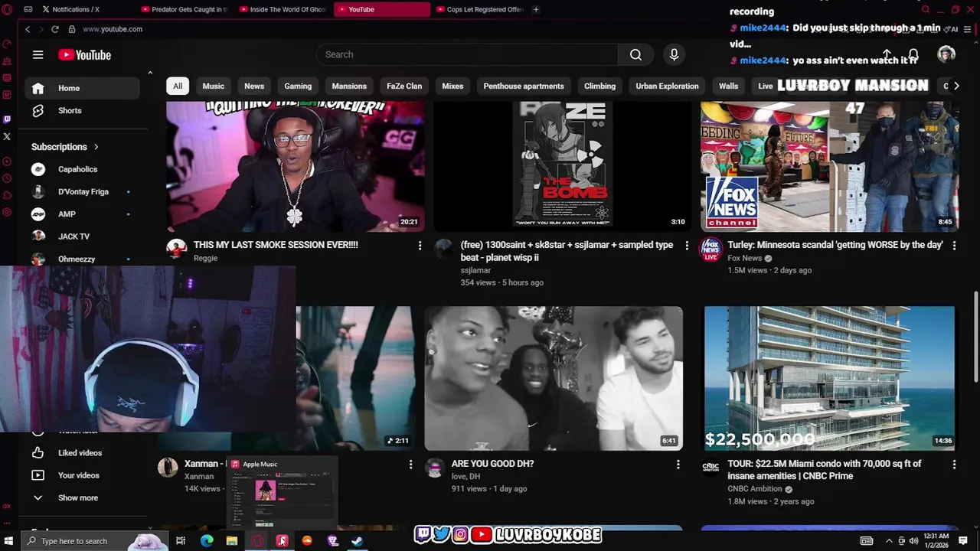The width and height of the screenshot is (980, 551).
Task: Open D'Vontay Friga subscription channel
Action: coord(83,191)
